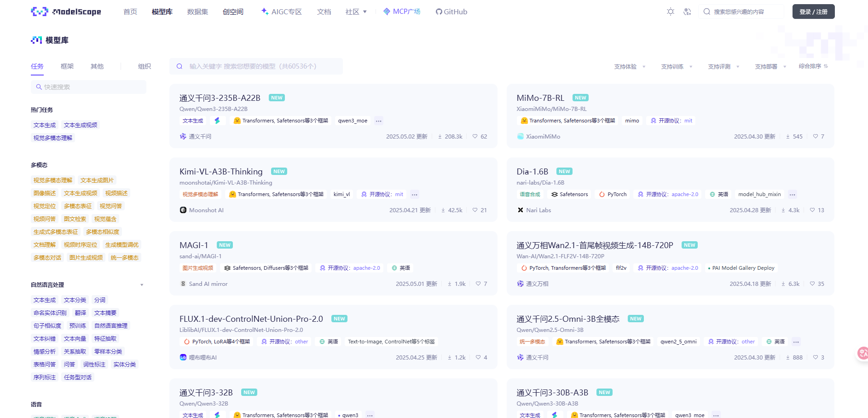The height and width of the screenshot is (418, 868).
Task: Open the 支持部署 filter dropdown
Action: [770, 67]
